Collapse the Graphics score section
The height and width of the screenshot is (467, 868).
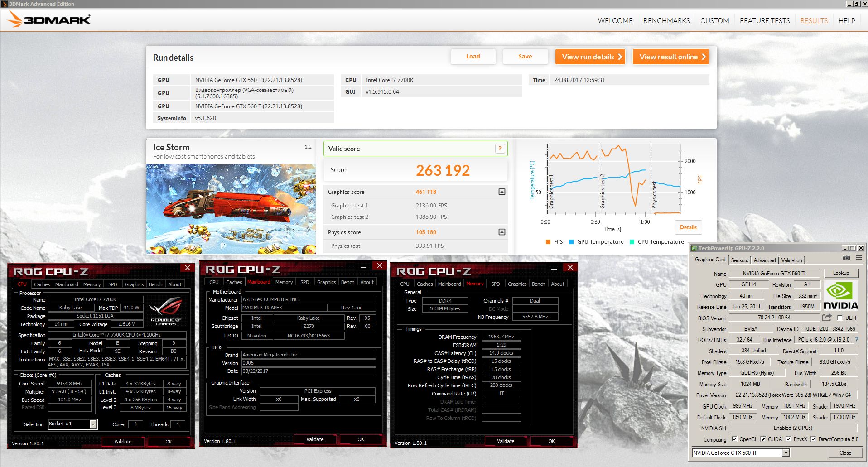click(502, 192)
